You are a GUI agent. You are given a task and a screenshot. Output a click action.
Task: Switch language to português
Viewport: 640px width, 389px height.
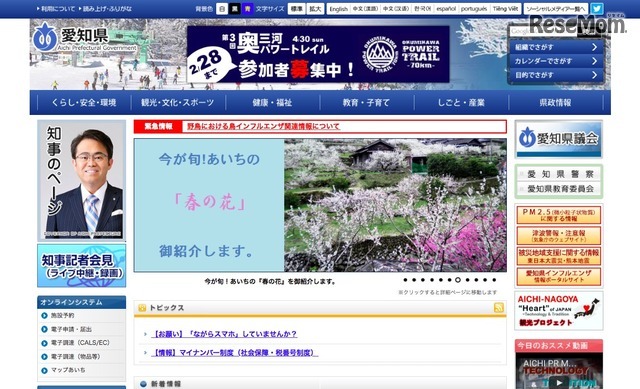point(474,9)
